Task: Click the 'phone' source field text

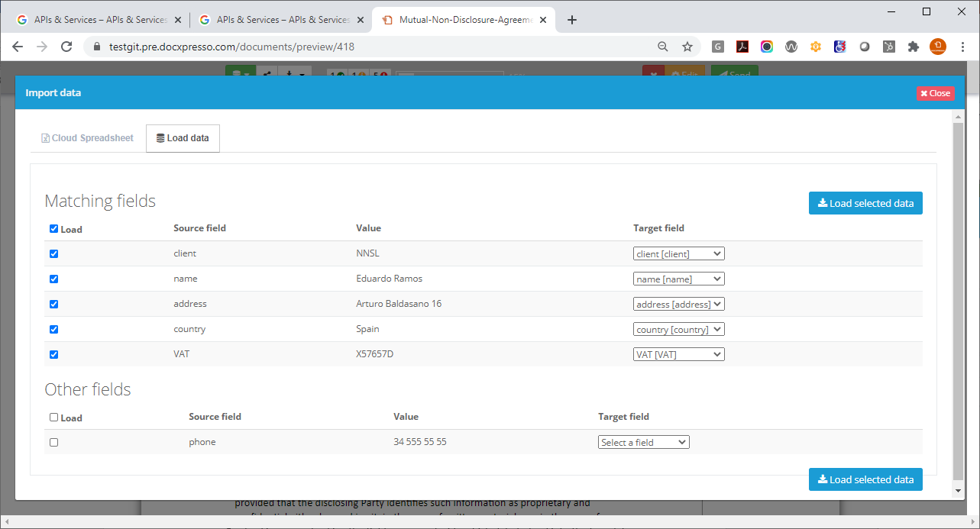Action: click(x=202, y=442)
